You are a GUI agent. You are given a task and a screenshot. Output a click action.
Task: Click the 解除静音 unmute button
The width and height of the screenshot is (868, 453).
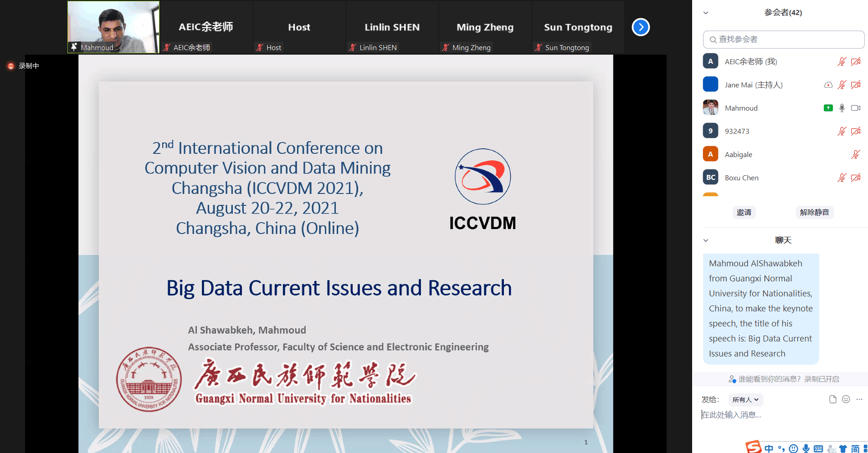pyautogui.click(x=814, y=212)
